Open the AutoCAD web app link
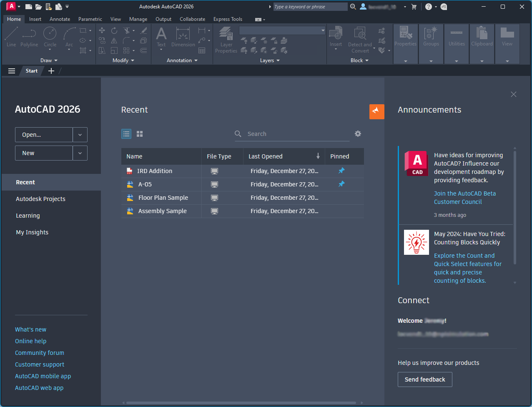The width and height of the screenshot is (532, 407). coord(39,388)
